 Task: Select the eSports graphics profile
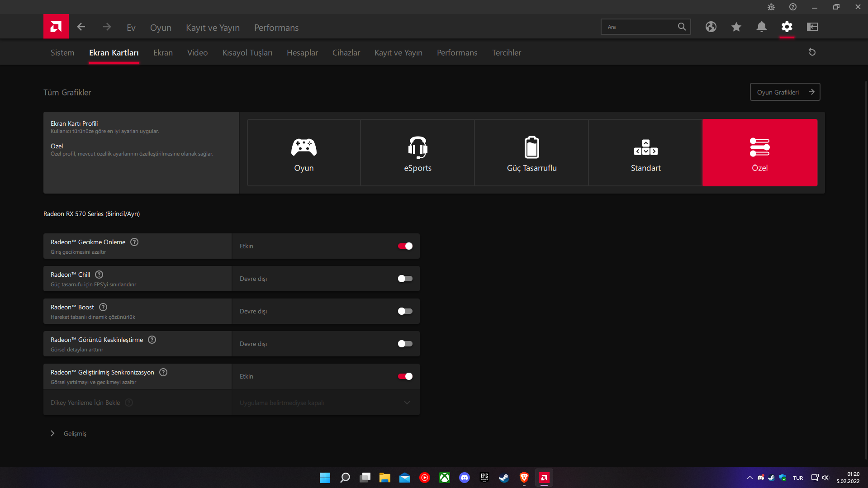(x=418, y=152)
